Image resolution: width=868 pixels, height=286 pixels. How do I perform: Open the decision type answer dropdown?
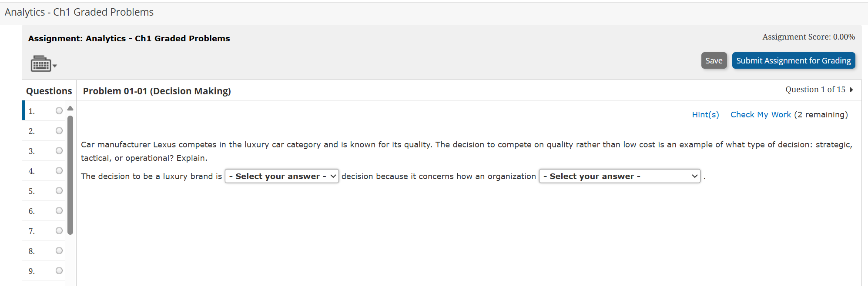point(282,176)
